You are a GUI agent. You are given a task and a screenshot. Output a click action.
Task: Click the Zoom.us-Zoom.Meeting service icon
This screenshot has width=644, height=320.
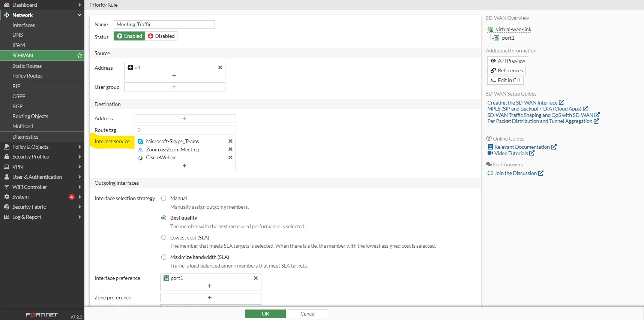coord(141,150)
